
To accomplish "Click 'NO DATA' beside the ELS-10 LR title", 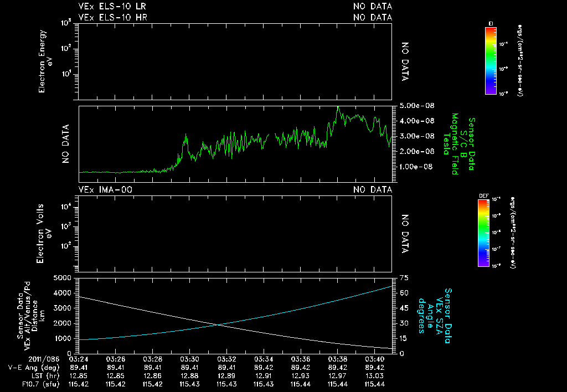I will [373, 7].
